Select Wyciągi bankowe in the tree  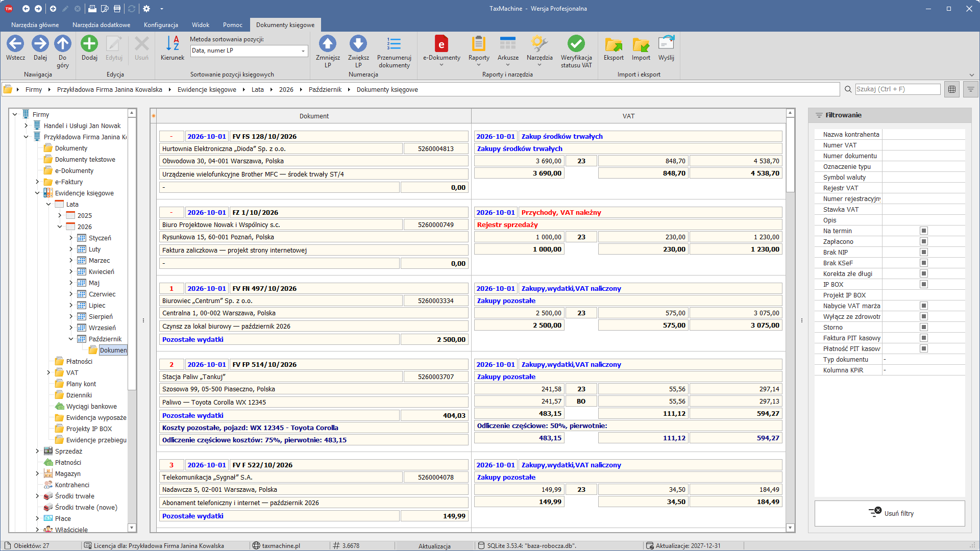click(x=91, y=406)
